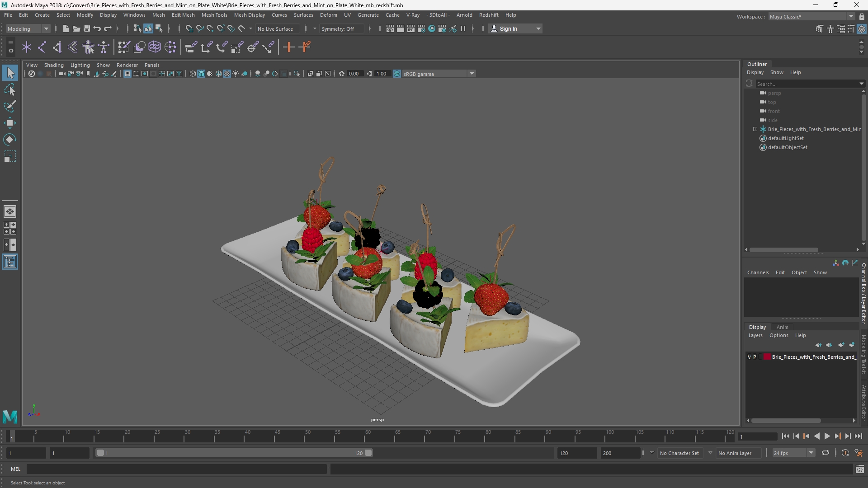Toggle P playback flag of Brie_Pieces layer
868x488 pixels.
pos(755,357)
